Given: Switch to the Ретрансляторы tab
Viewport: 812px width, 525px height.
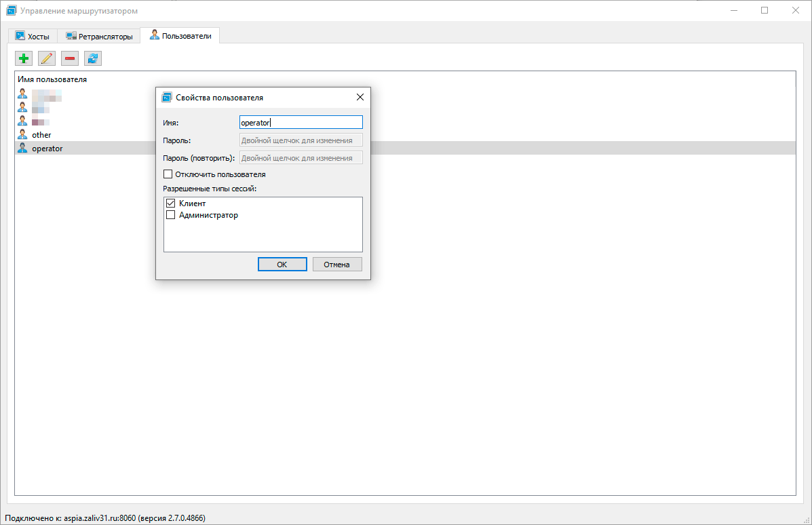Looking at the screenshot, I should (99, 36).
